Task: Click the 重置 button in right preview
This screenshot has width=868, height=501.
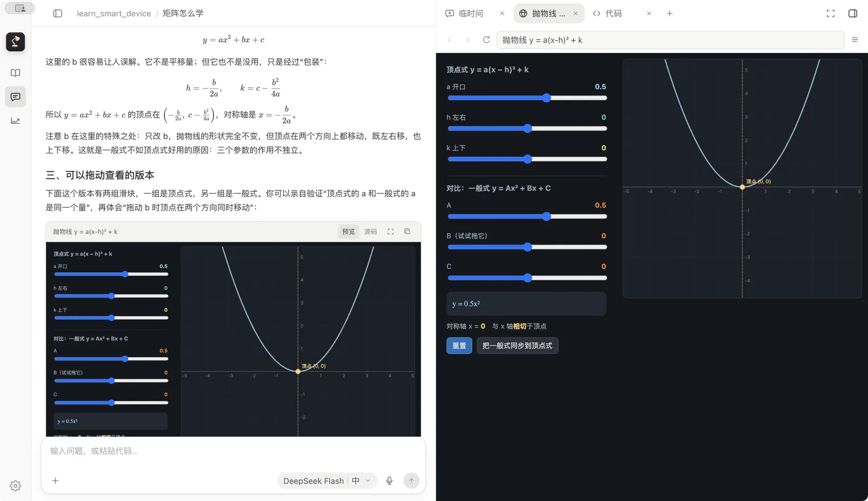Action: [459, 345]
